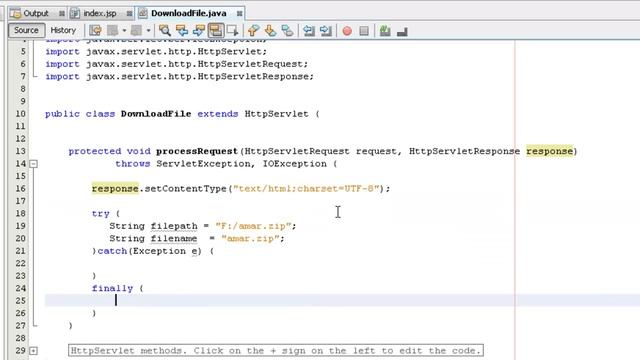Click 'processRequest' method name
640x360 pixels.
[197, 151]
